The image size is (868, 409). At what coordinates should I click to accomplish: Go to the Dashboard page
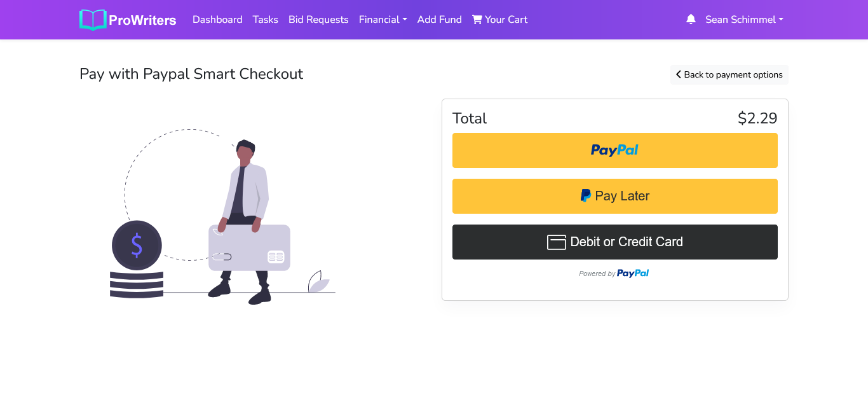(217, 20)
